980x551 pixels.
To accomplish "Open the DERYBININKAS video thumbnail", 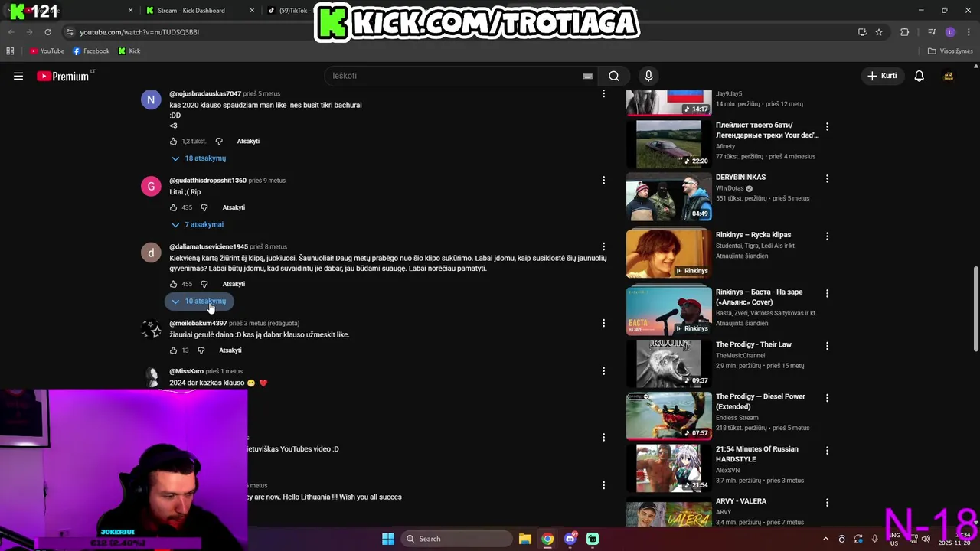I will tap(669, 197).
